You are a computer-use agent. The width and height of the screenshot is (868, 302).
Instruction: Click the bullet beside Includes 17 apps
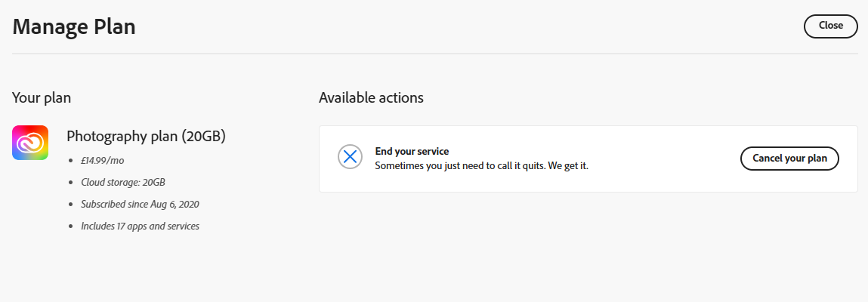pyautogui.click(x=70, y=226)
